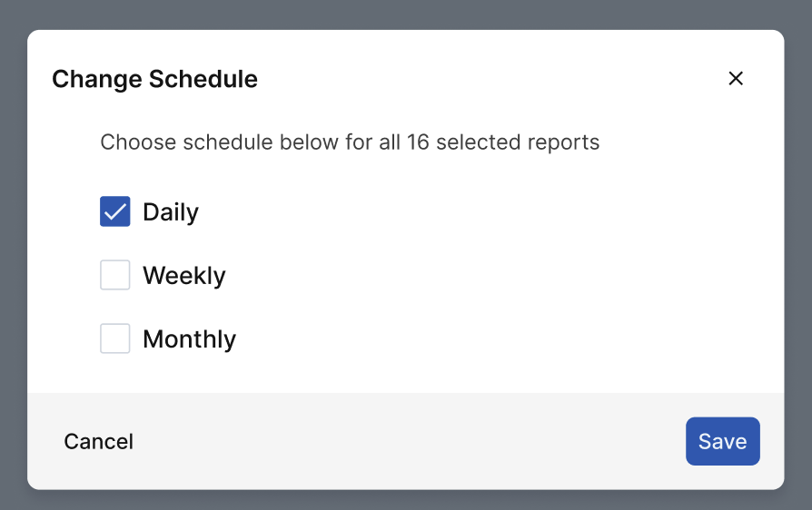812x510 pixels.
Task: Enable the Weekly schedule checkbox
Action: (x=115, y=275)
